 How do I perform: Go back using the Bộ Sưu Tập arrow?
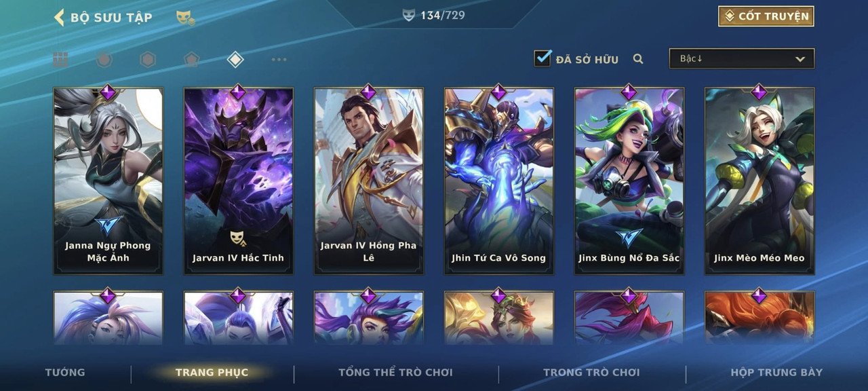pos(59,17)
